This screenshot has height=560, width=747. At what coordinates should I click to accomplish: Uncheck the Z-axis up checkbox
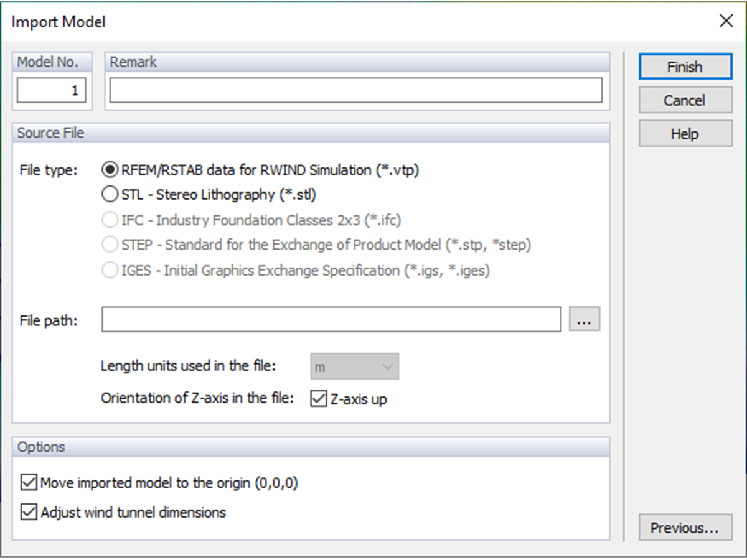click(318, 398)
